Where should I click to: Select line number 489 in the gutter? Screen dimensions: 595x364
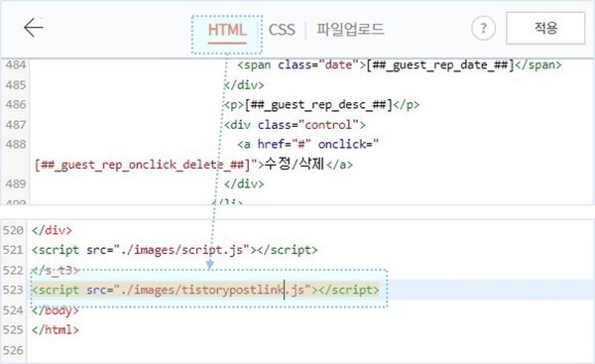[x=16, y=183]
